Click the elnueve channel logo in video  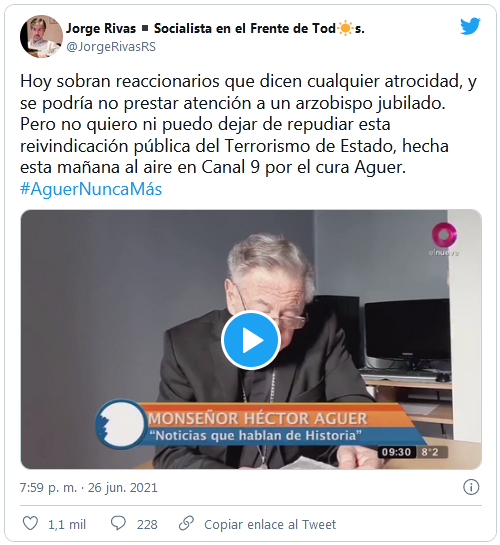coord(444,239)
